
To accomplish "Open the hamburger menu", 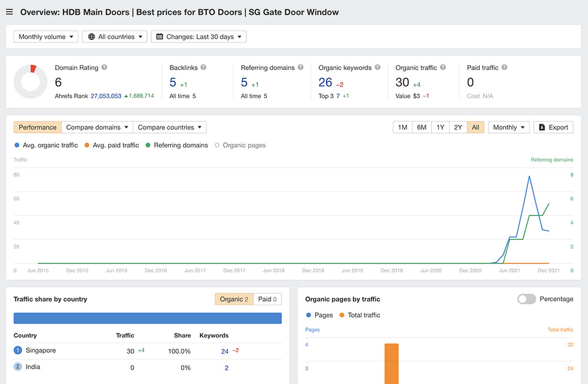I will tap(9, 12).
